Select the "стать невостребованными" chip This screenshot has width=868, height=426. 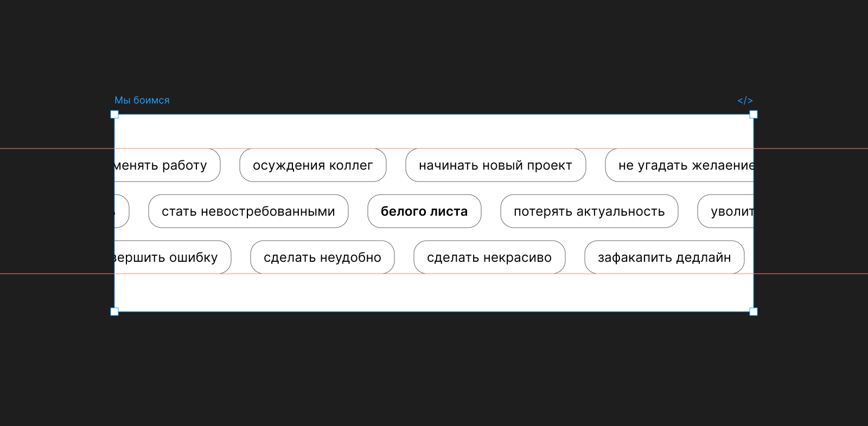coord(248,211)
